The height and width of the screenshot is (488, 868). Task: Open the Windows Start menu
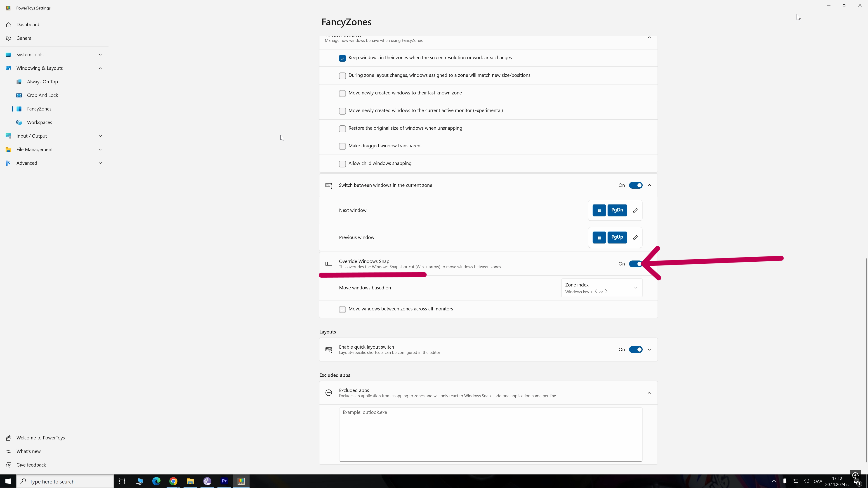pos(8,481)
